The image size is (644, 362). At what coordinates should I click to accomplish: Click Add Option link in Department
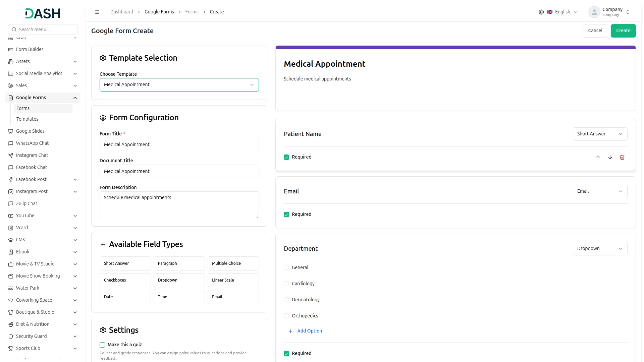pyautogui.click(x=310, y=331)
